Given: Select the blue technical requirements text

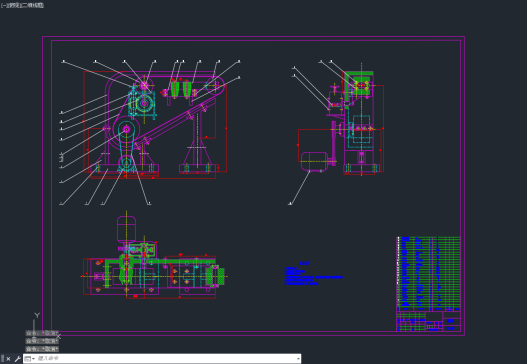Looking at the screenshot, I should click(x=313, y=274).
